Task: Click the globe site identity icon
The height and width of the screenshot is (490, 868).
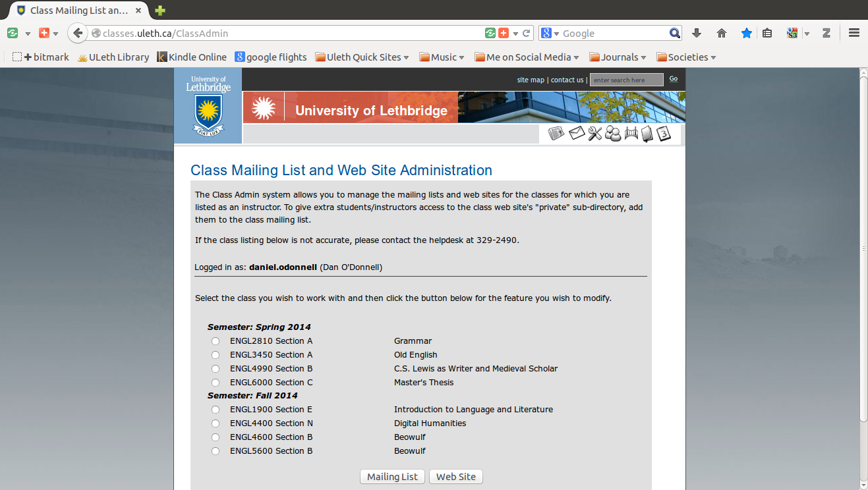Action: (96, 33)
